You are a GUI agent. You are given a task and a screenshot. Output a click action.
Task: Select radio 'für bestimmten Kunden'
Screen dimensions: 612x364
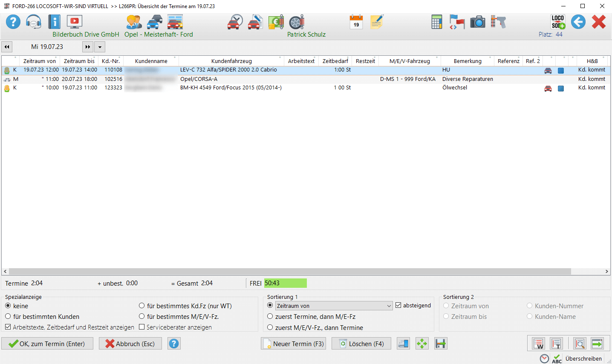(8, 316)
